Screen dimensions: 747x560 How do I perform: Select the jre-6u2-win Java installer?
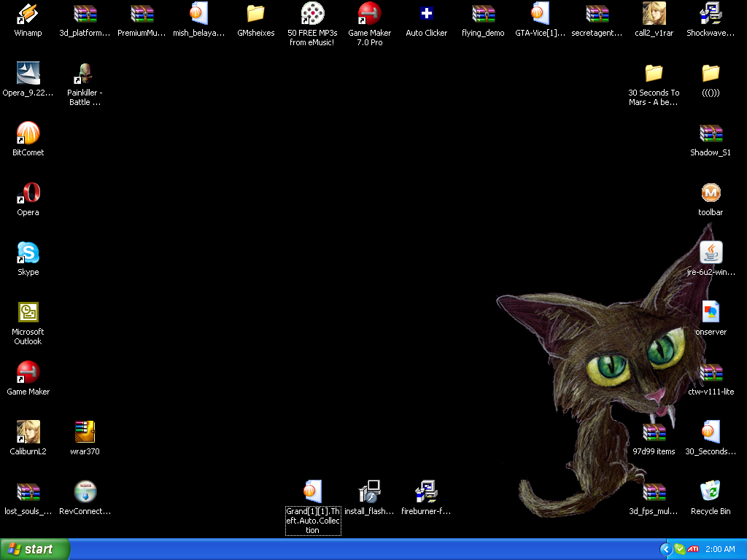pos(711,253)
